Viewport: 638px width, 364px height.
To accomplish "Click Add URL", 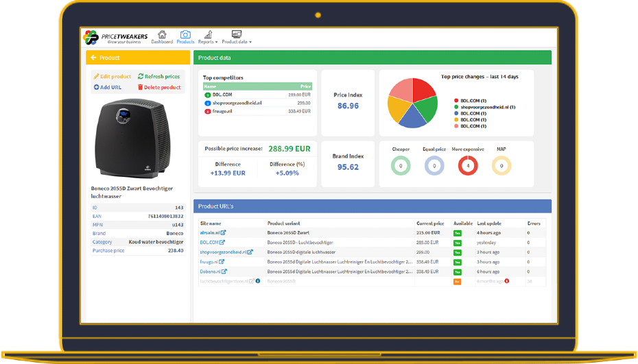I will pos(108,87).
